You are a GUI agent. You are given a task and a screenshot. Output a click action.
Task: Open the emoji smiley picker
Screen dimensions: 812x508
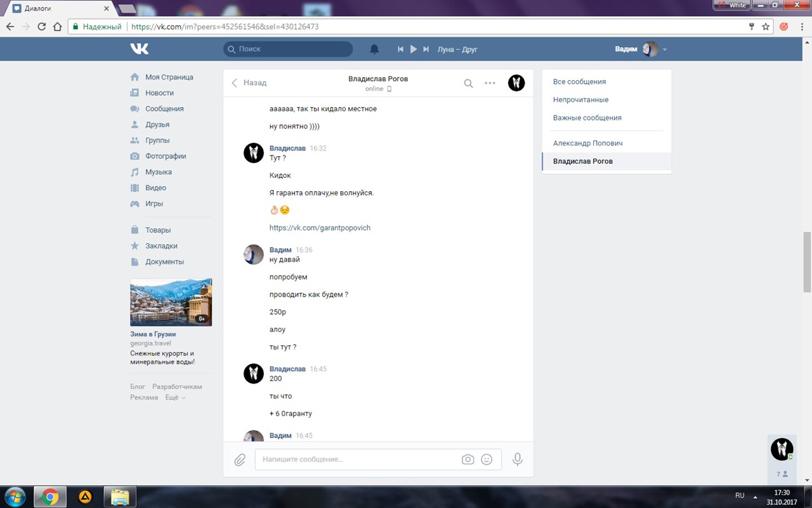tap(487, 460)
